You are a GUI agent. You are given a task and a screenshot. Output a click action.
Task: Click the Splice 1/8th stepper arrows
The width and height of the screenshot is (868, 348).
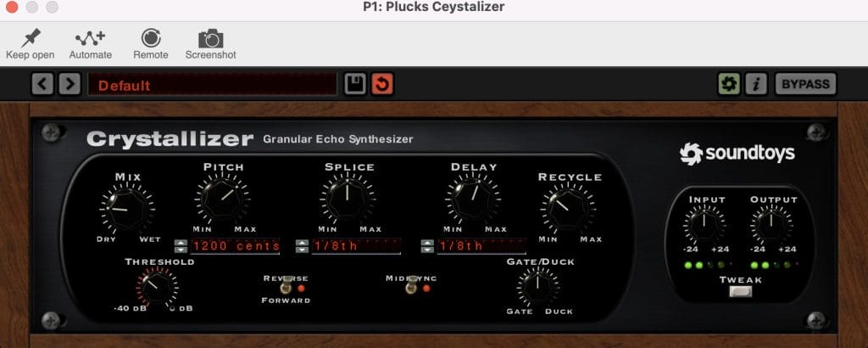pos(302,246)
